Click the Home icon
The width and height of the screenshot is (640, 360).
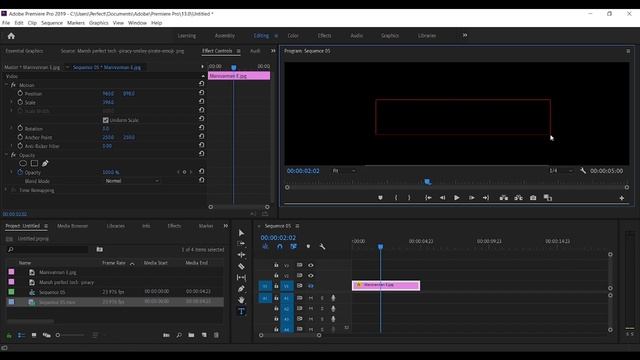tap(11, 36)
